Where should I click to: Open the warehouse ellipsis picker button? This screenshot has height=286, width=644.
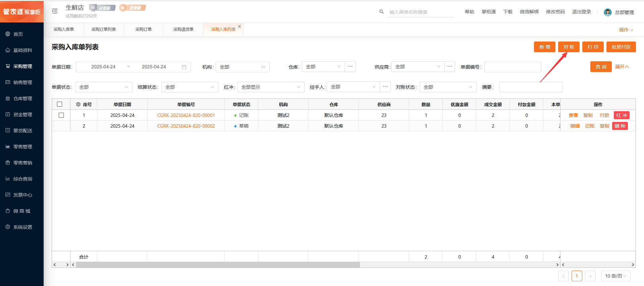(350, 67)
